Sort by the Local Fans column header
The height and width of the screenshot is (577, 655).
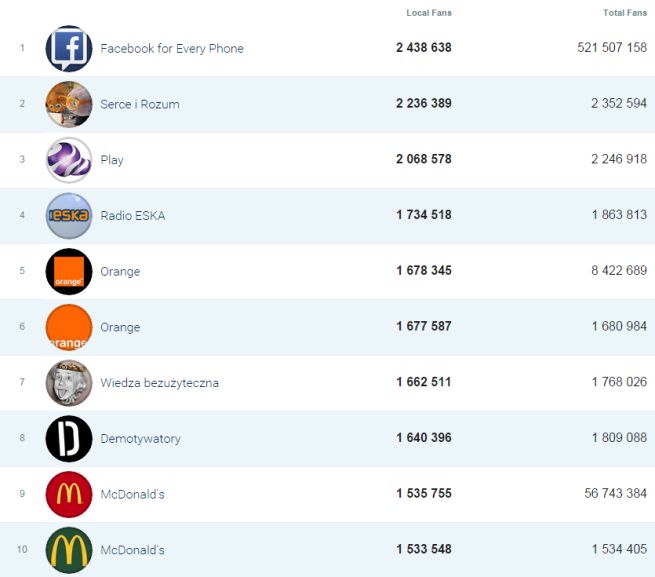tap(429, 13)
